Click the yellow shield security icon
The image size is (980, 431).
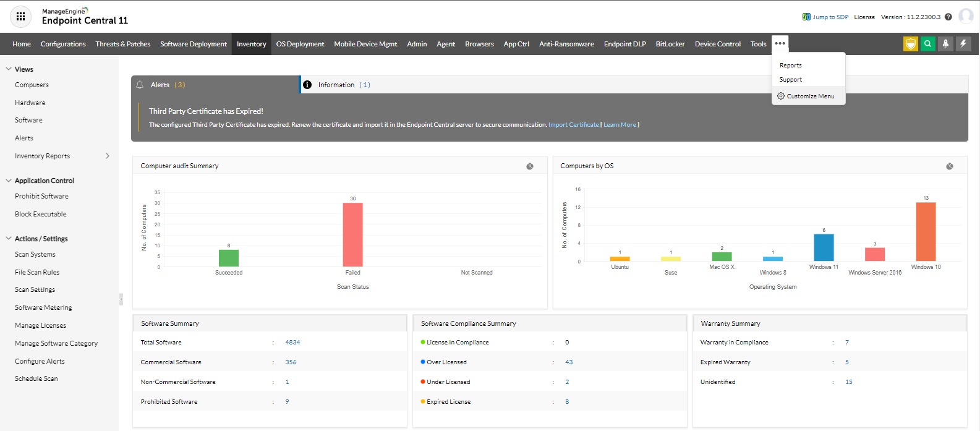910,44
